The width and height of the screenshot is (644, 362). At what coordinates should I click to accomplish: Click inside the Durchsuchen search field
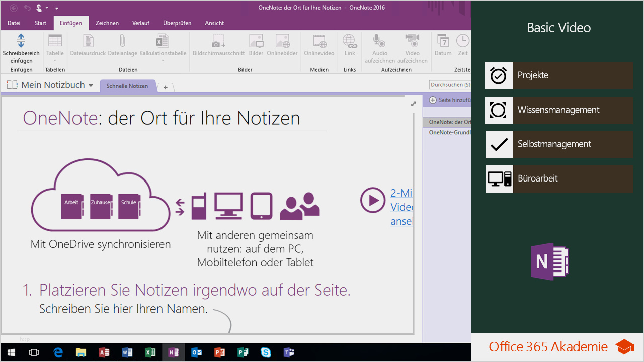coord(449,84)
